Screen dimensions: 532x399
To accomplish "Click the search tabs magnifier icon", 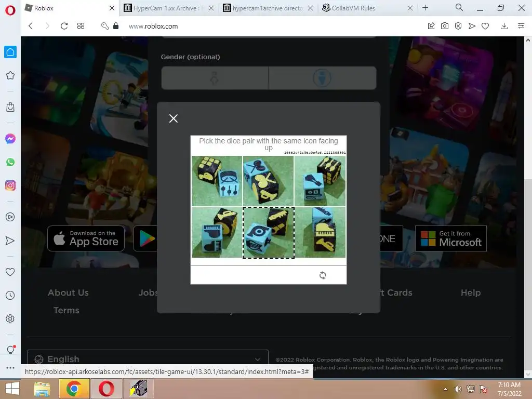I will (459, 7).
